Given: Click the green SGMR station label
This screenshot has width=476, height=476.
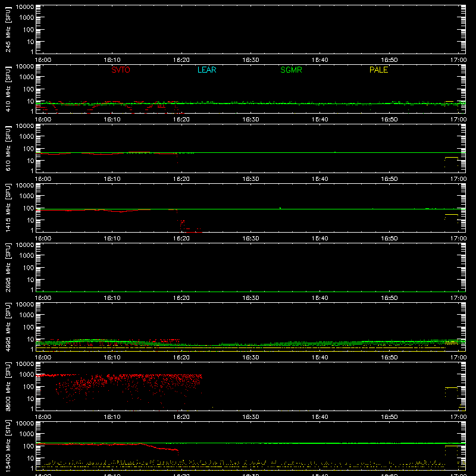Looking at the screenshot, I should pyautogui.click(x=291, y=70).
